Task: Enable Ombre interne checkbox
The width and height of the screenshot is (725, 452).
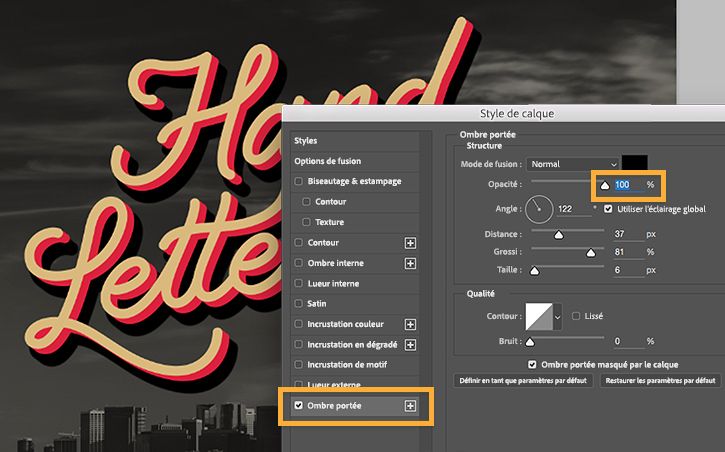Action: coord(299,263)
